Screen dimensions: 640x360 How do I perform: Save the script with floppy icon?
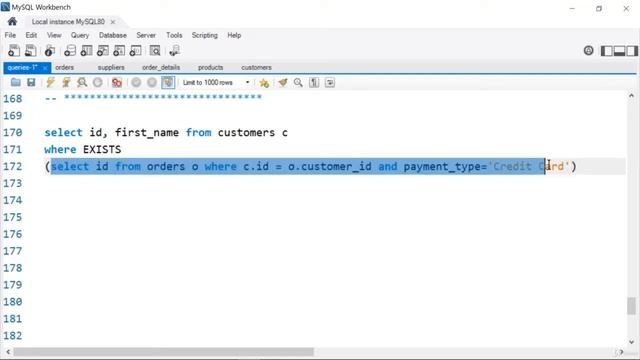coord(31,82)
